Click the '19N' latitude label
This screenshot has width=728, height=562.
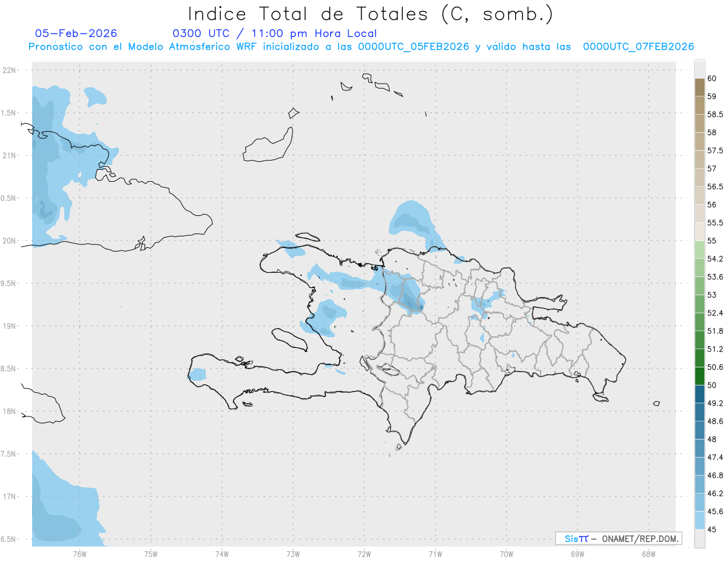(x=10, y=326)
